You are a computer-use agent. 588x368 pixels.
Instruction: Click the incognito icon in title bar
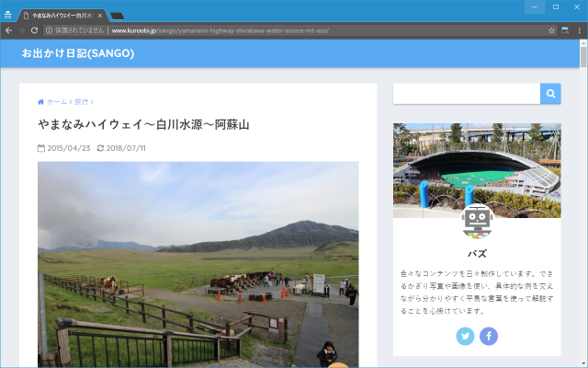tap(7, 16)
